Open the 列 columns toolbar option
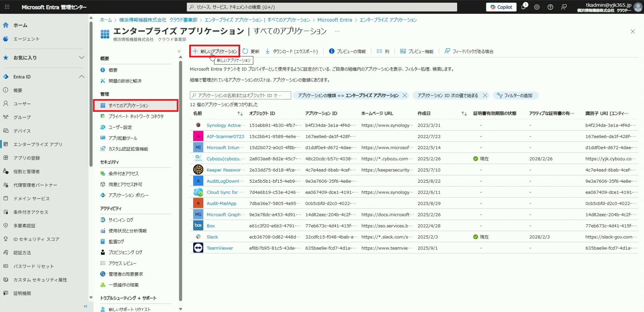 (383, 51)
